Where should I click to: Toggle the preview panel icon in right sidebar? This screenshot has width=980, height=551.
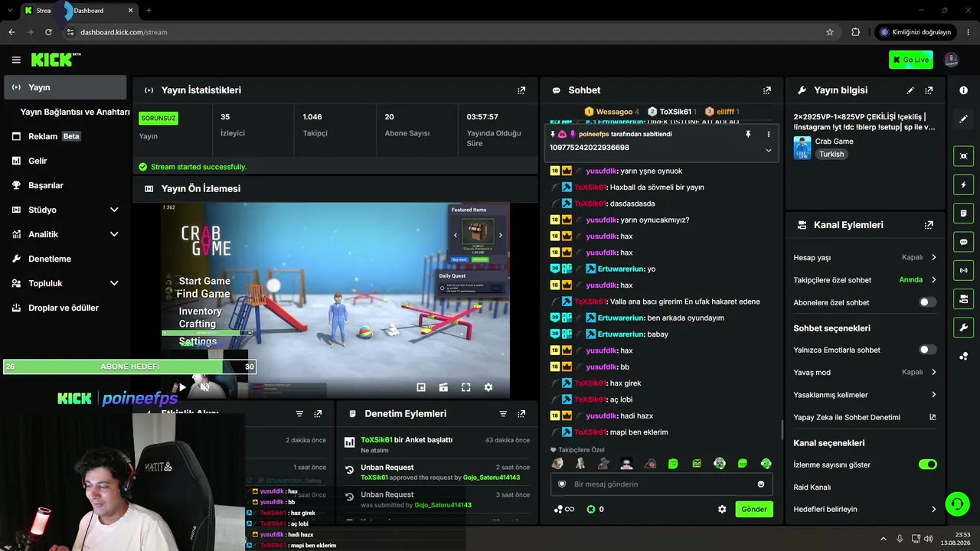963,156
